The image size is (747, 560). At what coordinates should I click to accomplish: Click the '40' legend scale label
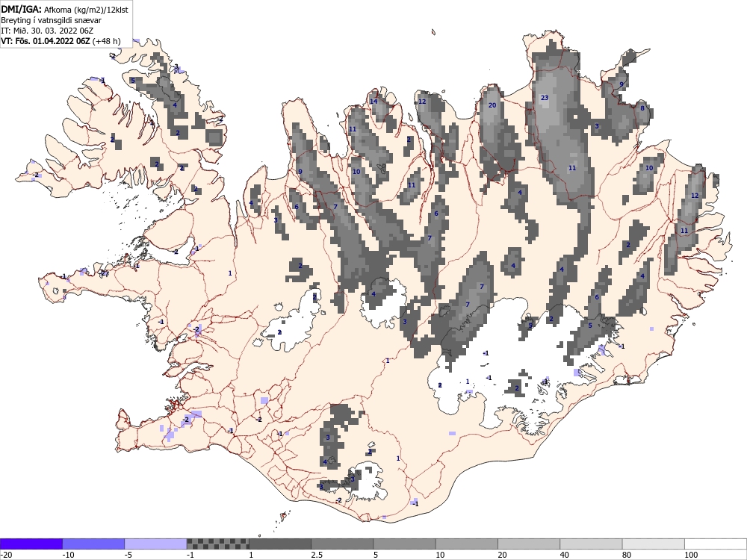coord(565,556)
